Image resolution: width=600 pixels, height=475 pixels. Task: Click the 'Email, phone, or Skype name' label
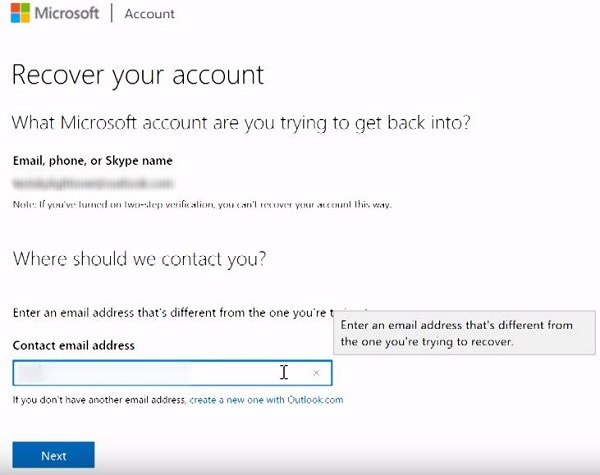pyautogui.click(x=93, y=161)
